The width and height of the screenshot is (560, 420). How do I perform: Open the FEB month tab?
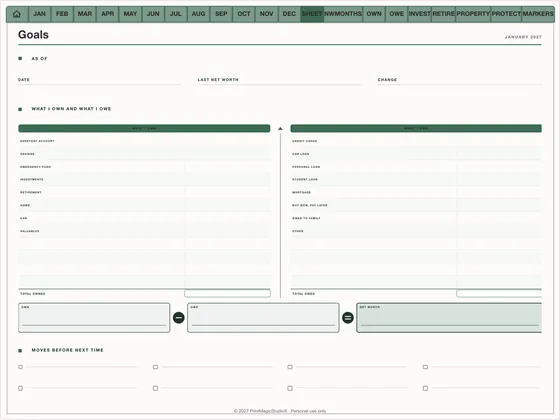(62, 14)
